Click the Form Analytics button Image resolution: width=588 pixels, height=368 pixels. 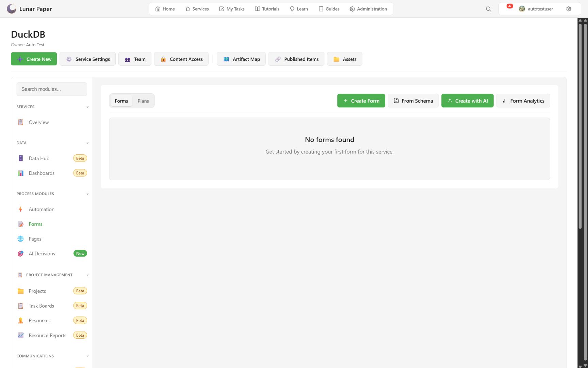click(523, 101)
